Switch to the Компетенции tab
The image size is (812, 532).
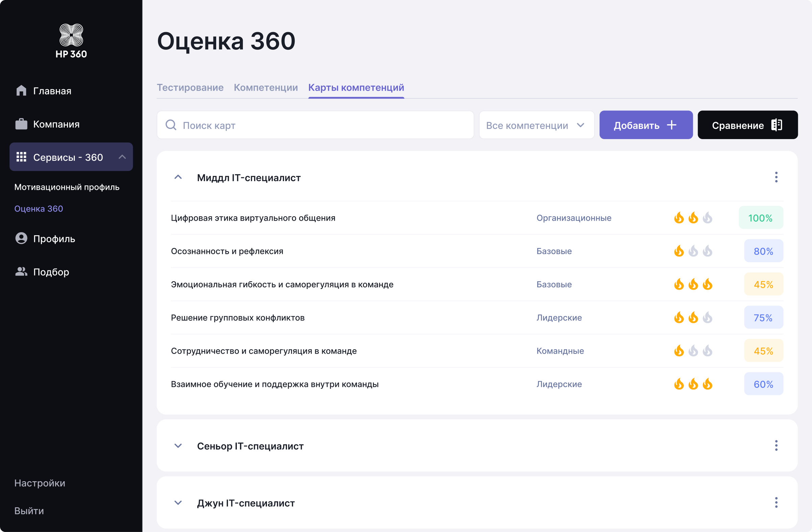(266, 87)
